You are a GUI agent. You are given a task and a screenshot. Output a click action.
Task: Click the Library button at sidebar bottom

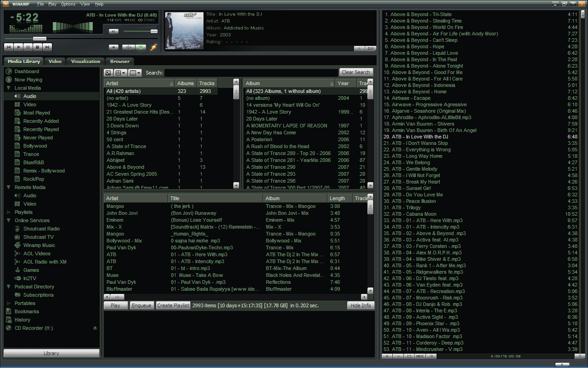point(51,353)
